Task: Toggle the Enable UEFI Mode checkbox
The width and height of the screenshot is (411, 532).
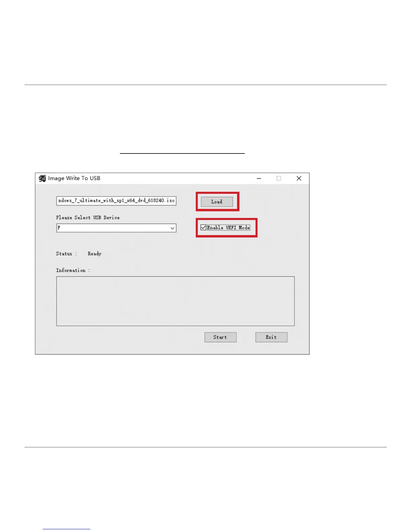Action: (203, 227)
